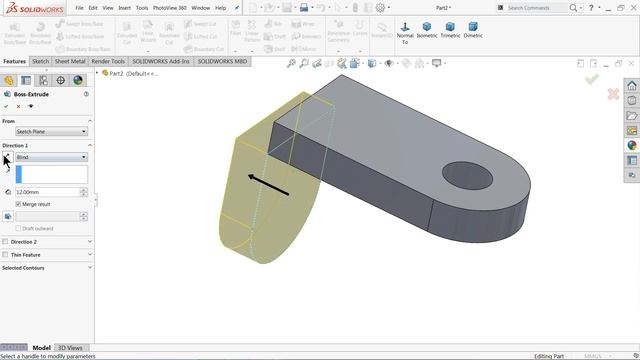This screenshot has height=360, width=640.
Task: Open the Options gear icon
Action: pos(380,7)
